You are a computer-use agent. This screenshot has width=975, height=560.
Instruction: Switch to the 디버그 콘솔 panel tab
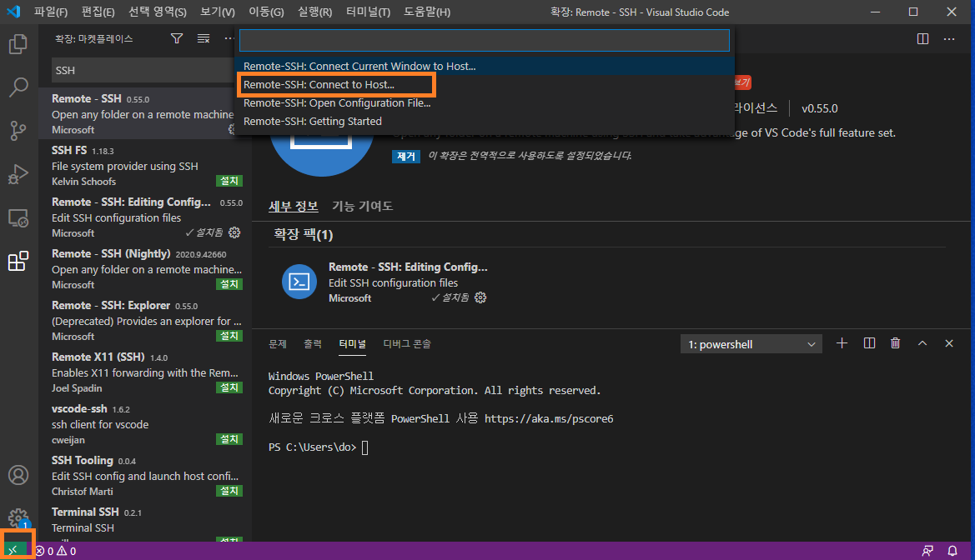pos(407,343)
